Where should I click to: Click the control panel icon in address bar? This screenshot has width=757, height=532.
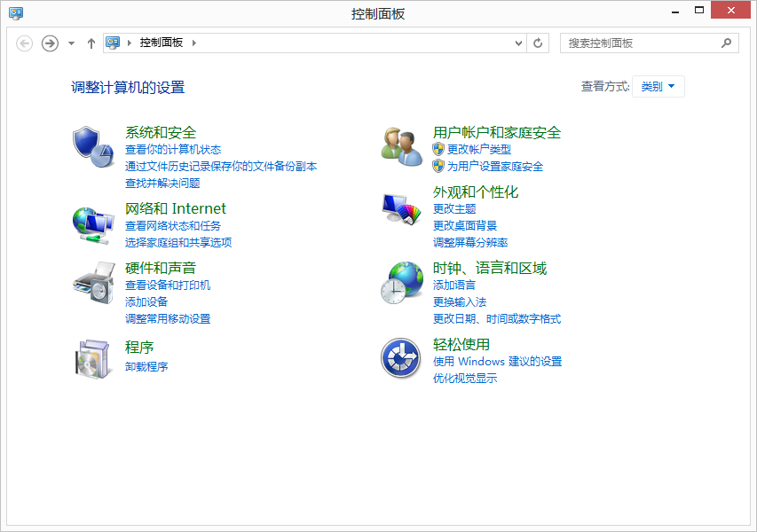point(113,43)
